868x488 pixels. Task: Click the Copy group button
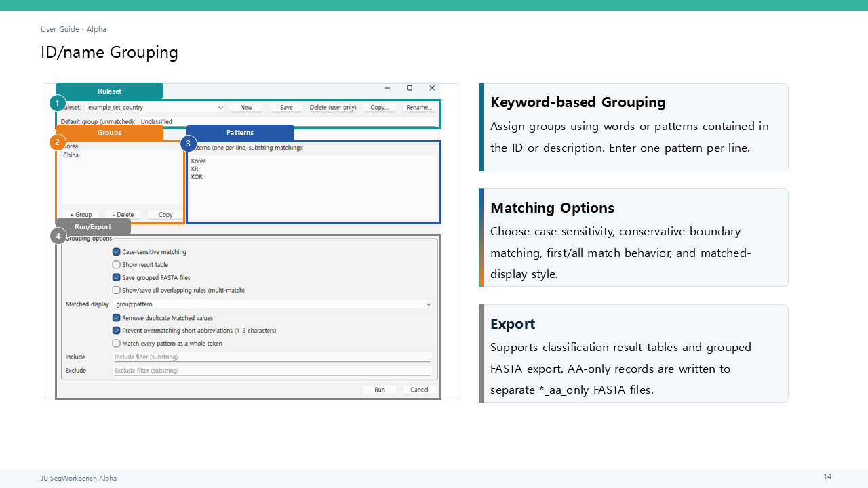pos(165,214)
